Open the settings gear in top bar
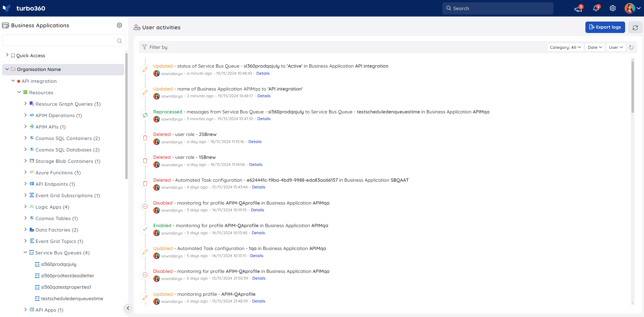Viewport: 644px width, 317px height. point(613,8)
